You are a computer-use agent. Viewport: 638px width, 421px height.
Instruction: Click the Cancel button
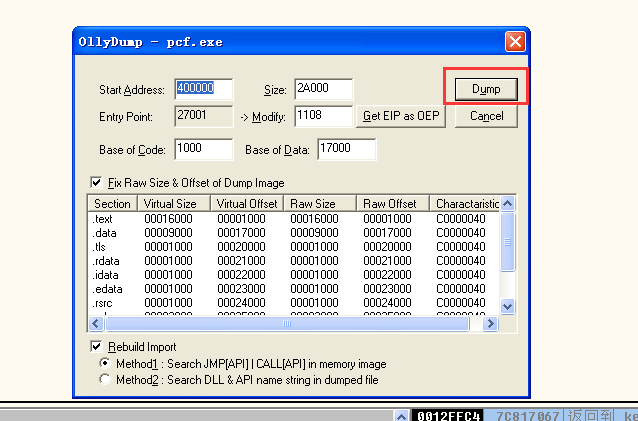(486, 116)
